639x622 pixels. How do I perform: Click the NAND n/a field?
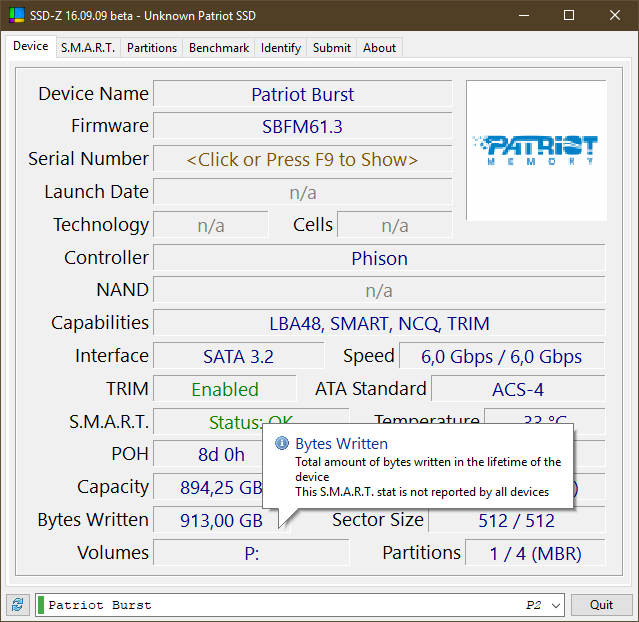coord(379,291)
